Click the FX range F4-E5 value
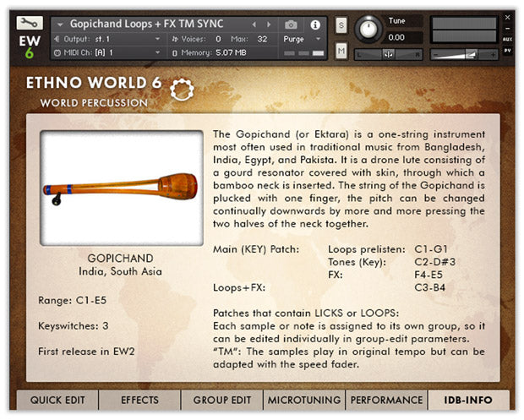 (x=428, y=275)
